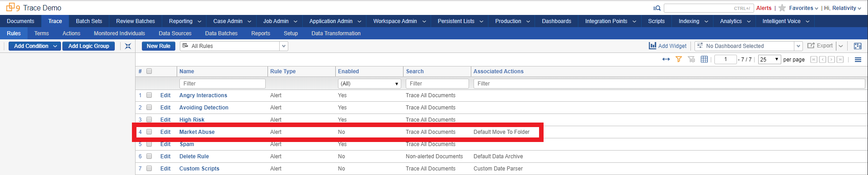This screenshot has height=175, width=868.
Task: Check the Spam row checkbox
Action: [x=149, y=144]
